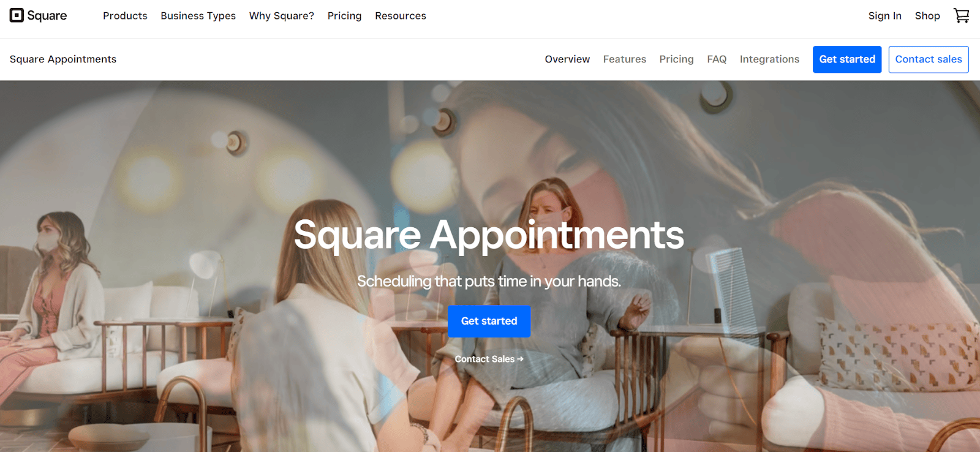Screen dimensions: 980x452
Task: Switch to the Features tab
Action: 624,59
